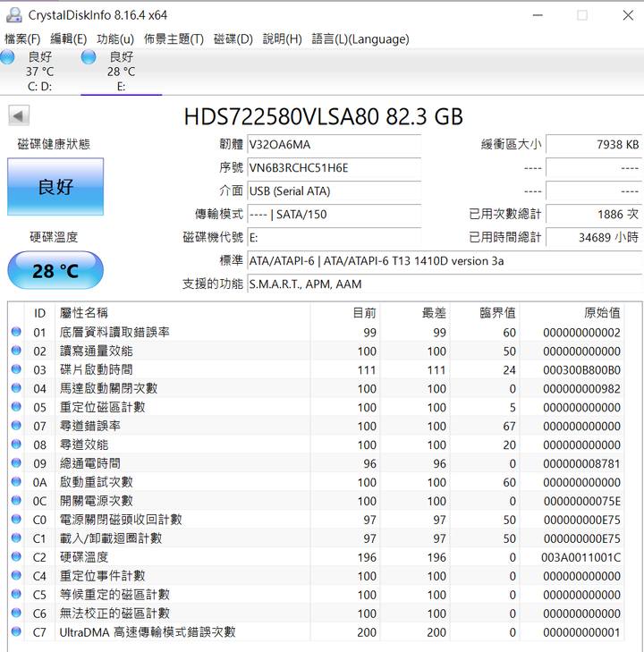Open the 說明(H) menu
Image resolution: width=644 pixels, height=652 pixels.
coord(283,39)
